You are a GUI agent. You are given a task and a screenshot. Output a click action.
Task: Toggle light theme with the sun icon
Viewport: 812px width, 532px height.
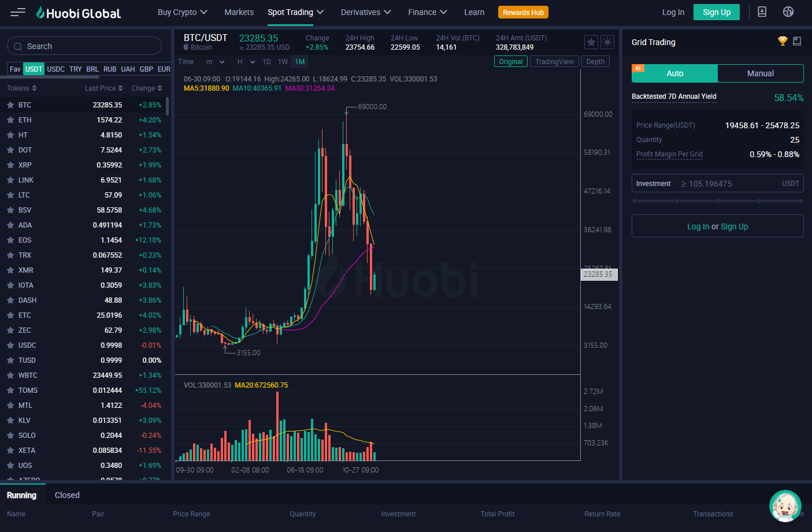pos(607,42)
